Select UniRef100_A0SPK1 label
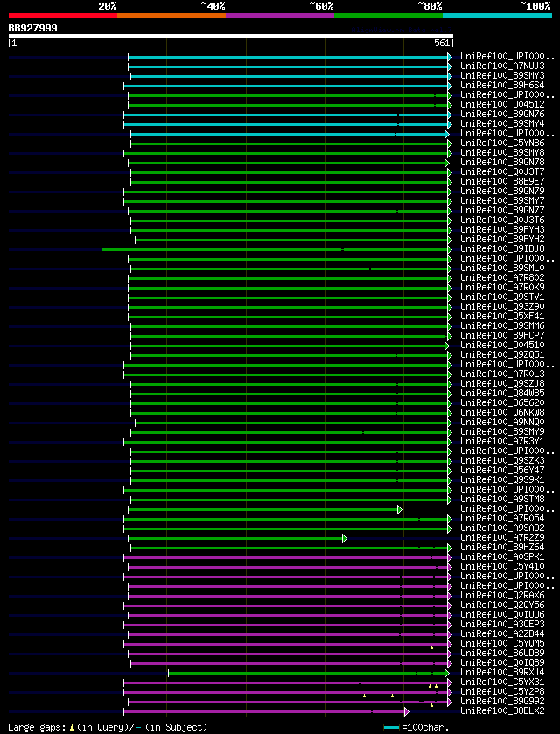 click(502, 557)
